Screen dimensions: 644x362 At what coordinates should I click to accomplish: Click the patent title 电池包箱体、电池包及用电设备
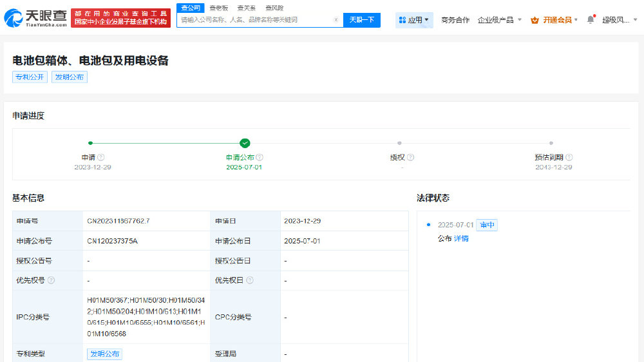pyautogui.click(x=90, y=61)
